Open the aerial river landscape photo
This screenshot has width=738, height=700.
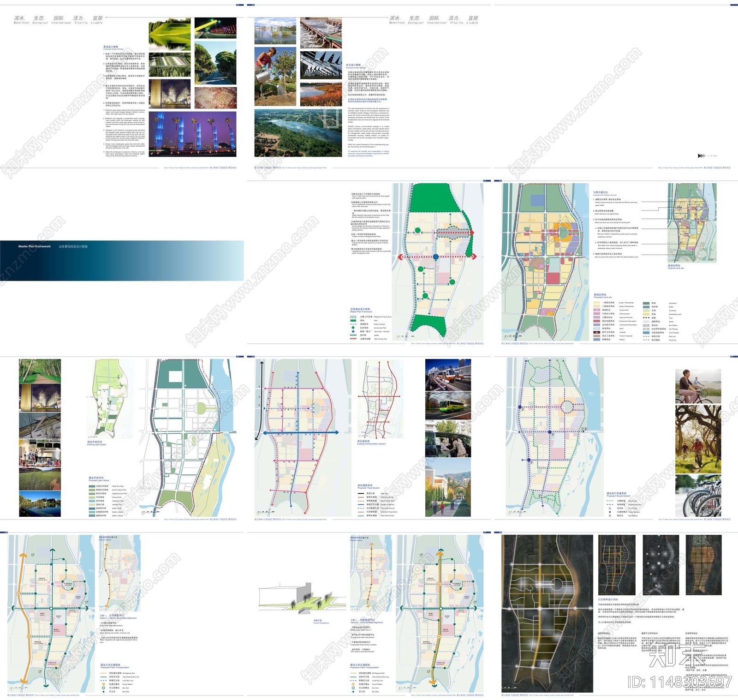pos(298,133)
